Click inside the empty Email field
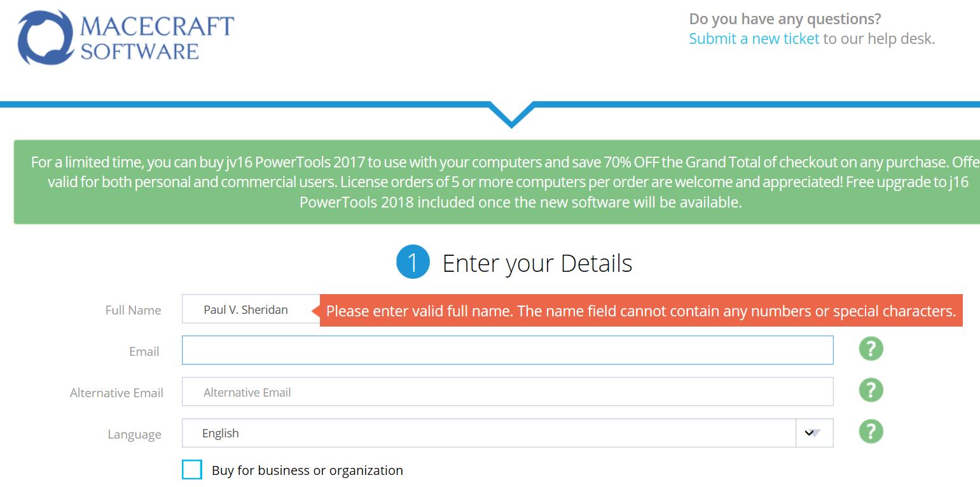This screenshot has height=487, width=980. tap(507, 350)
